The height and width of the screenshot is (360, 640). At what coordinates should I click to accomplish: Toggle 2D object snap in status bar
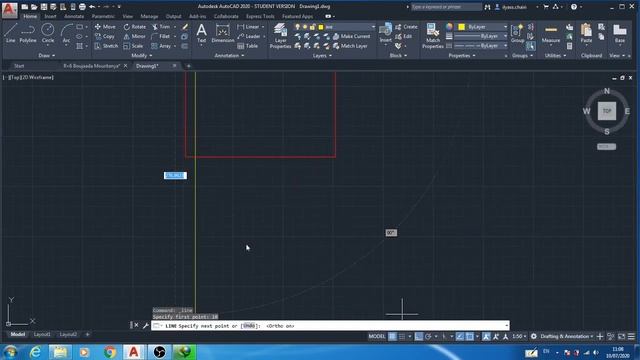coord(470,336)
